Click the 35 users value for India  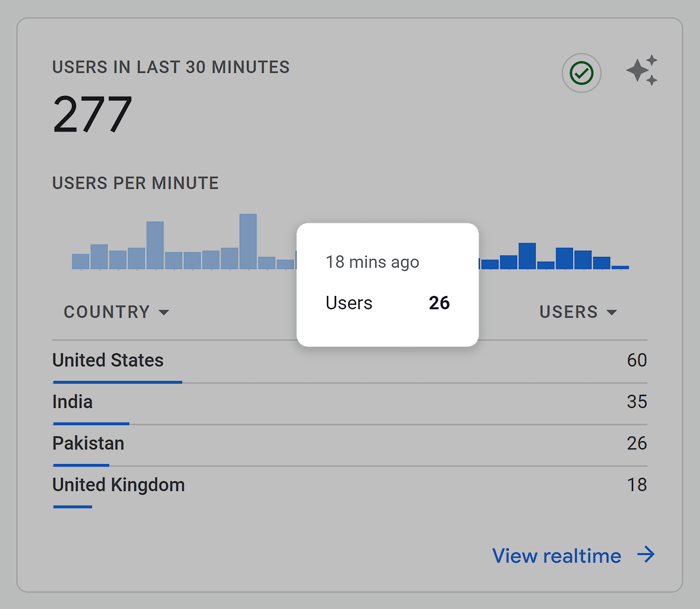click(x=637, y=401)
